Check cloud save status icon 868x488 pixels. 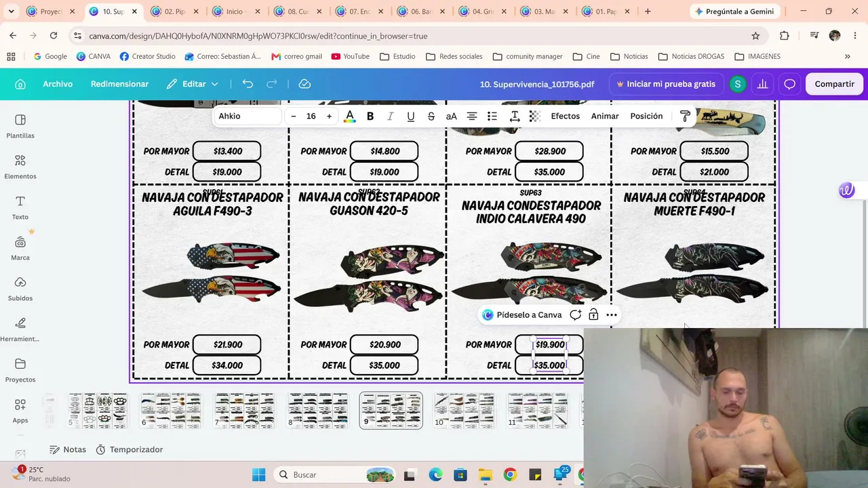tap(304, 84)
